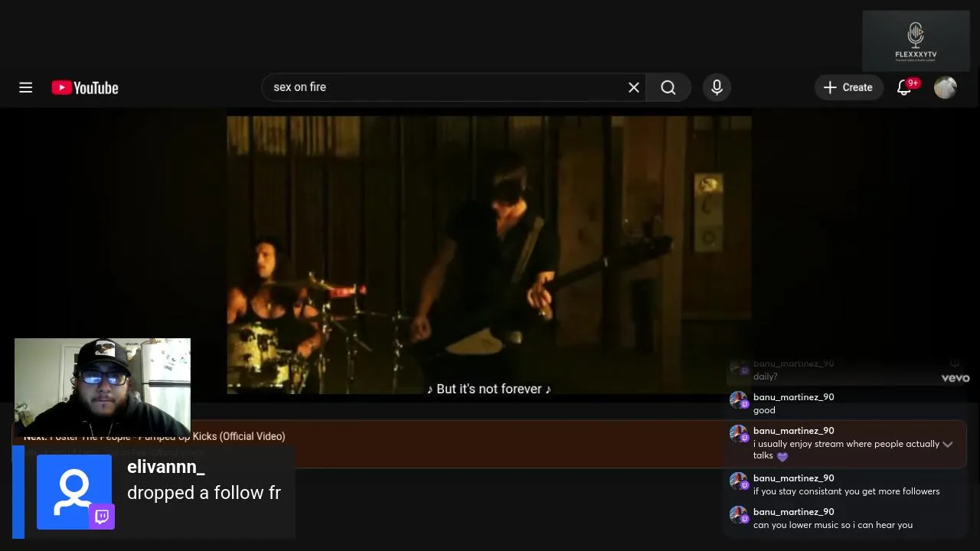Screen dimensions: 980x551
Task: Open the Create button
Action: pyautogui.click(x=848, y=87)
